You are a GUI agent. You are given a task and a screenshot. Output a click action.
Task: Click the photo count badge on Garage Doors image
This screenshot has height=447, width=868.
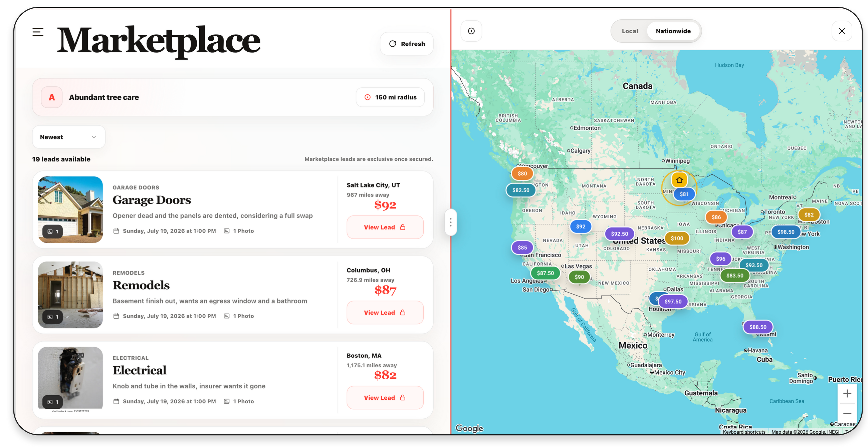(52, 232)
